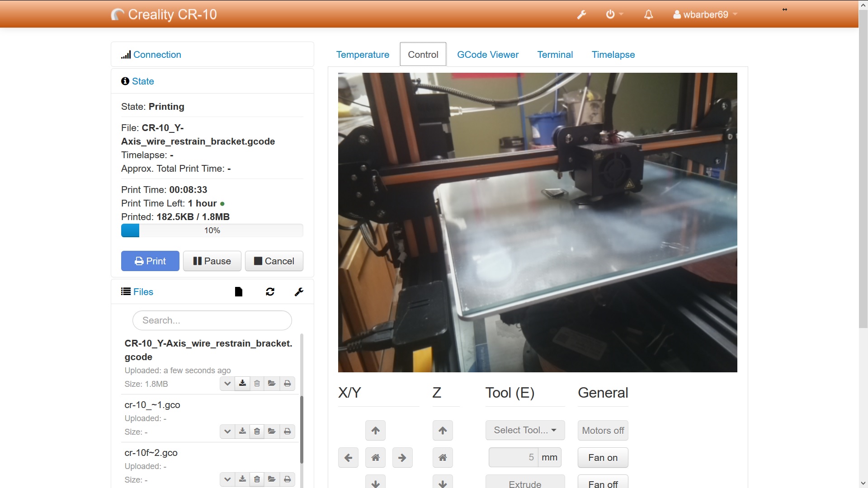Screen dimensions: 868x488
Task: Click the resize arrows icon at top right
Action: tap(785, 9)
